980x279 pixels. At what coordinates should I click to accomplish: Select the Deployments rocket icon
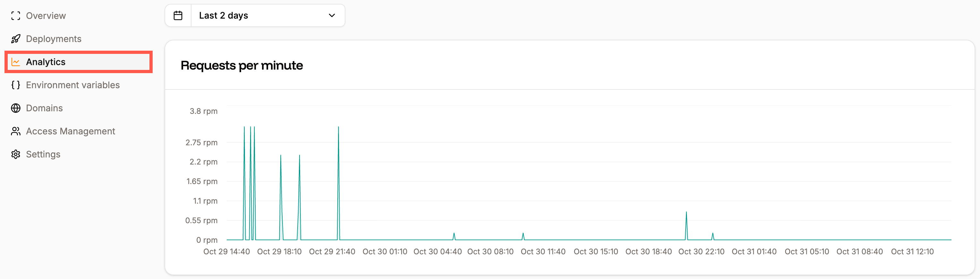pyautogui.click(x=16, y=38)
